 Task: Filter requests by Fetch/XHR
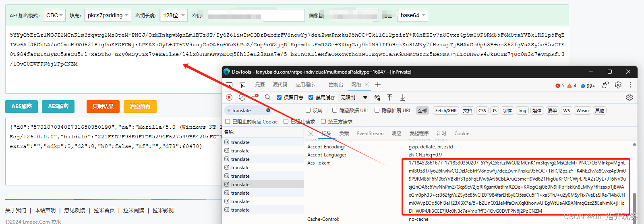pos(446,111)
